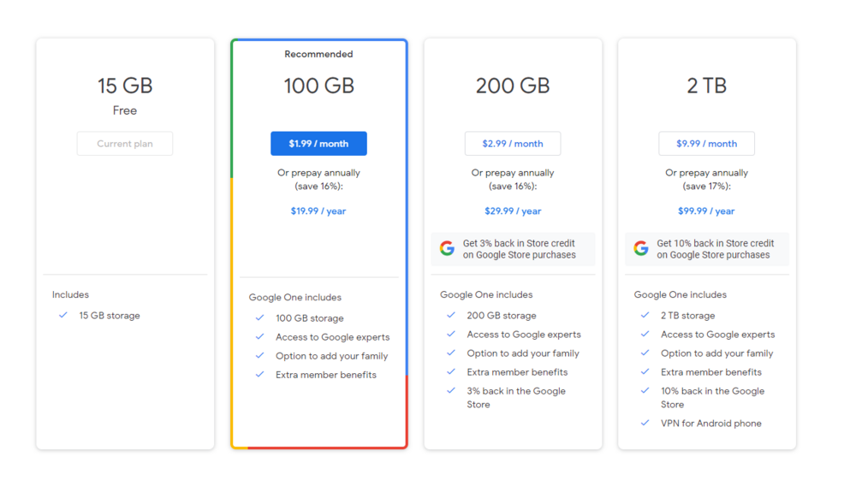856x504 pixels.
Task: Pick the $9.99 / month plan button
Action: [706, 144]
